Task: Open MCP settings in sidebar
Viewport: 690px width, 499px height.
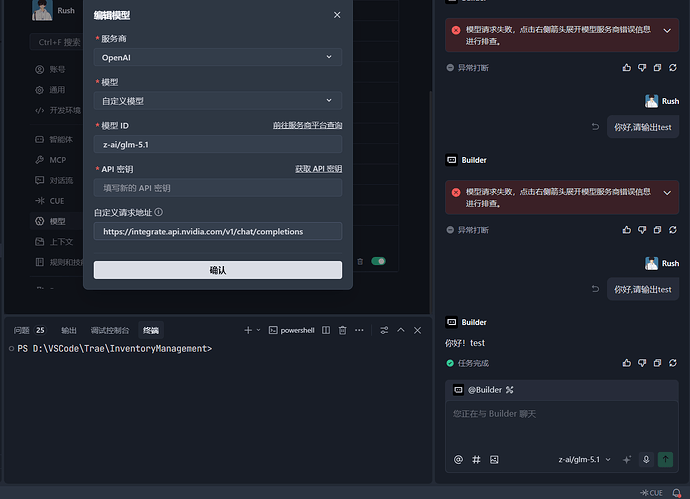Action: (51, 160)
